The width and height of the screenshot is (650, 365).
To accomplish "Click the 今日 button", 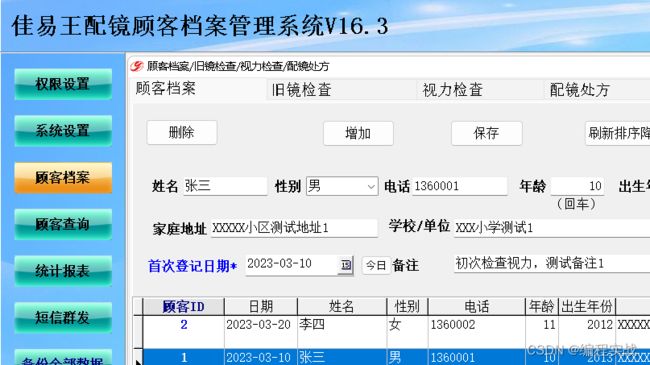I will click(376, 265).
